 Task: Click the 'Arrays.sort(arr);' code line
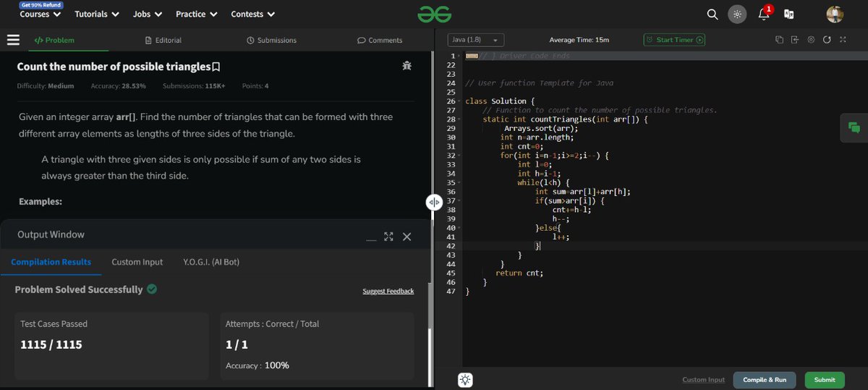[541, 128]
